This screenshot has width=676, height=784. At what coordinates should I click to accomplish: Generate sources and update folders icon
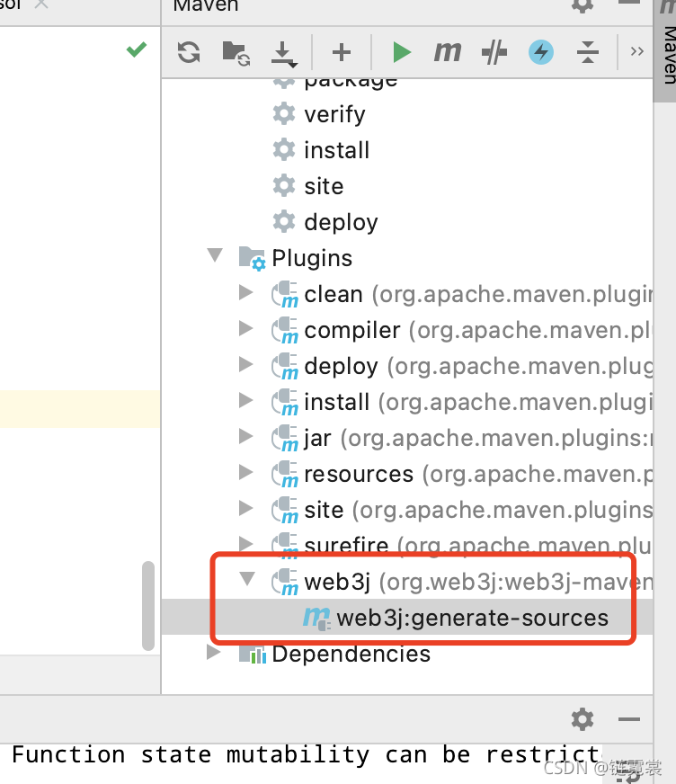point(236,53)
